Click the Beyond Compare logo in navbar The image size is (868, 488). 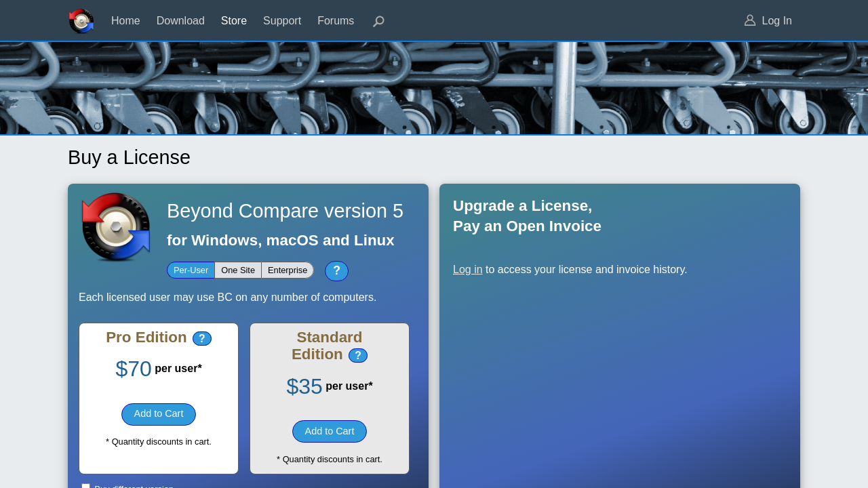click(81, 21)
